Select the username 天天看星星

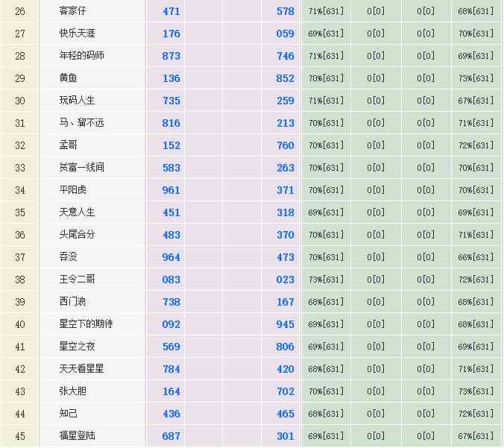tap(82, 369)
